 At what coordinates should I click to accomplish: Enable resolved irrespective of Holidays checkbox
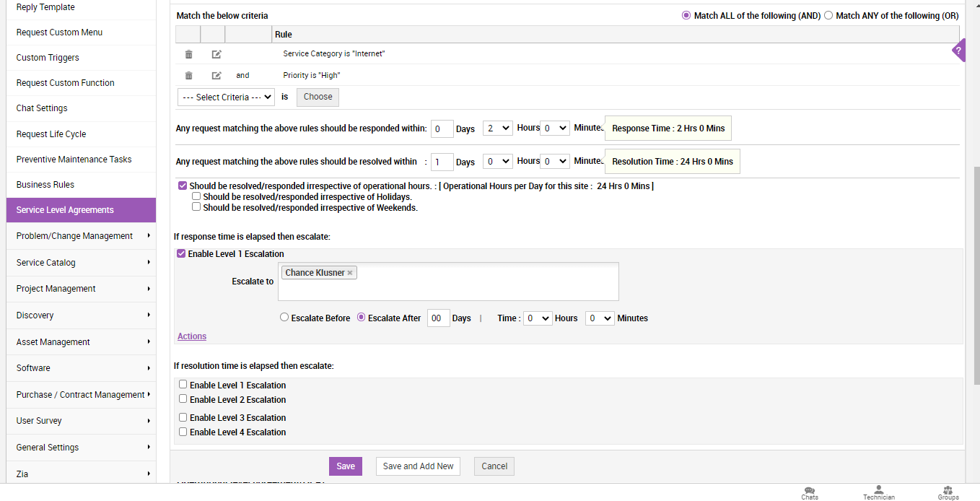[196, 196]
